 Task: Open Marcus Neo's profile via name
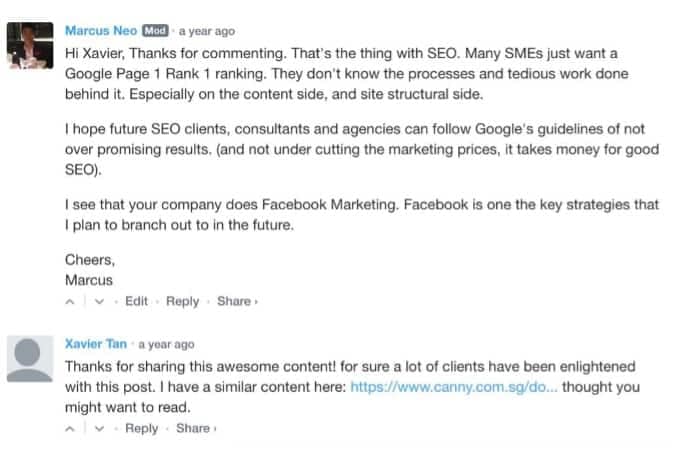[x=100, y=30]
